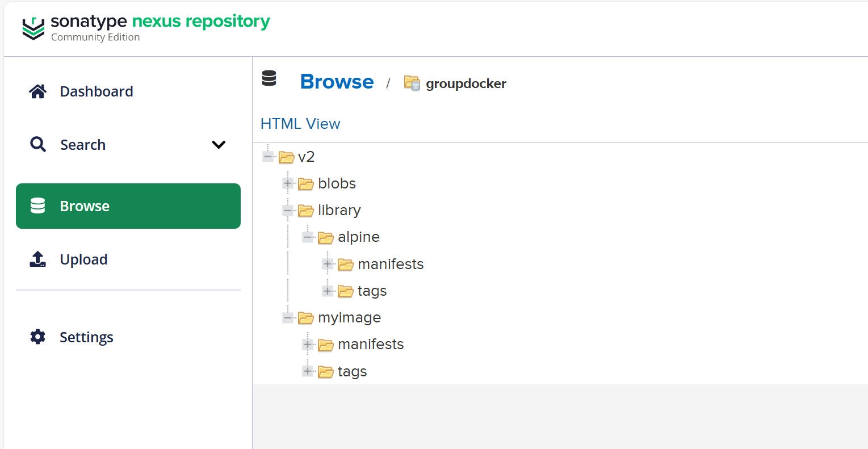Image resolution: width=868 pixels, height=449 pixels.
Task: Go to Dashboard in sidebar
Action: (x=97, y=91)
